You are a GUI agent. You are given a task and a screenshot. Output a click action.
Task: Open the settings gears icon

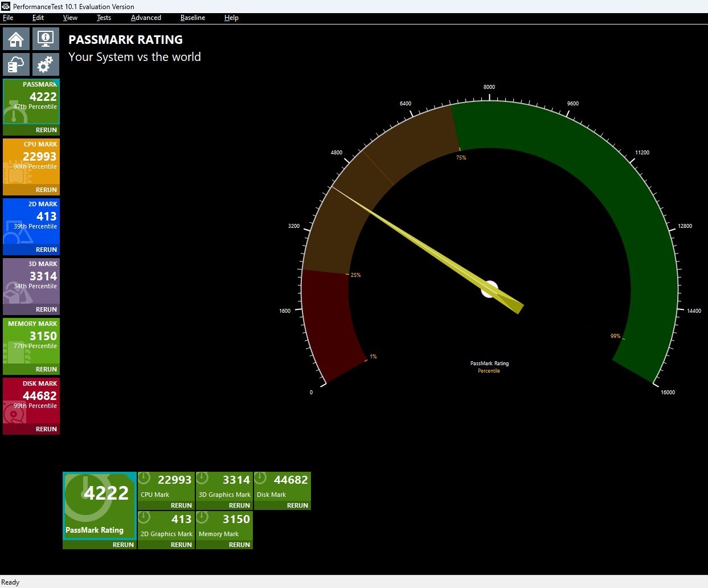pos(46,64)
